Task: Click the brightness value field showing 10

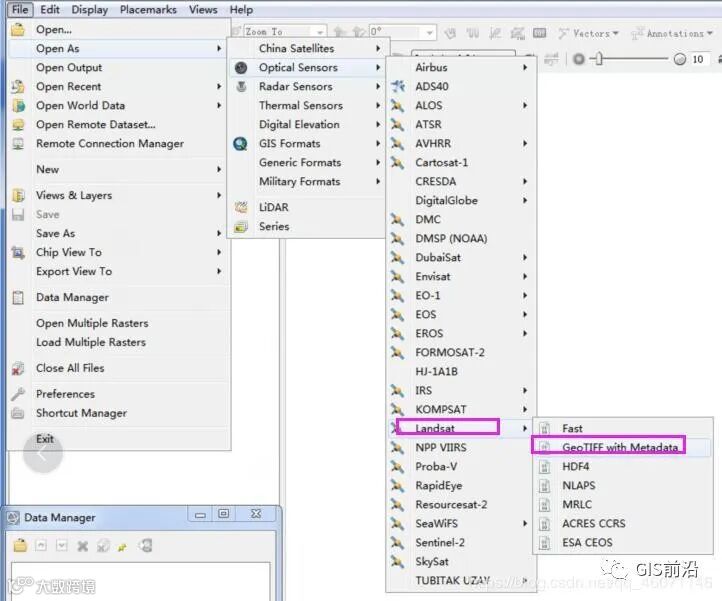Action: (x=698, y=59)
